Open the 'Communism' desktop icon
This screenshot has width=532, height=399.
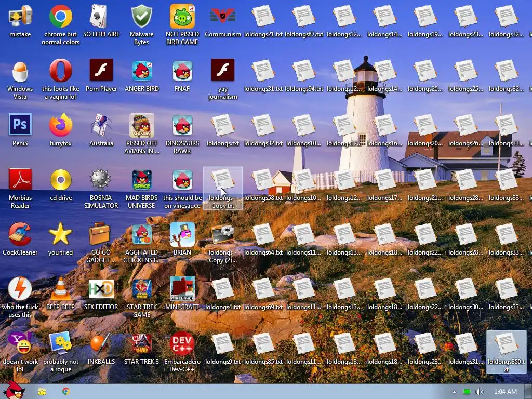click(x=222, y=16)
